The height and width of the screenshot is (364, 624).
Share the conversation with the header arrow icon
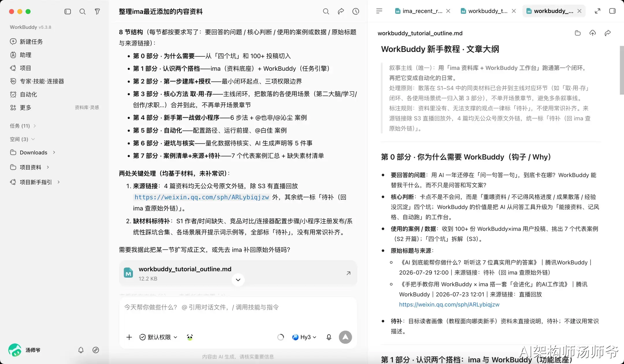341,11
